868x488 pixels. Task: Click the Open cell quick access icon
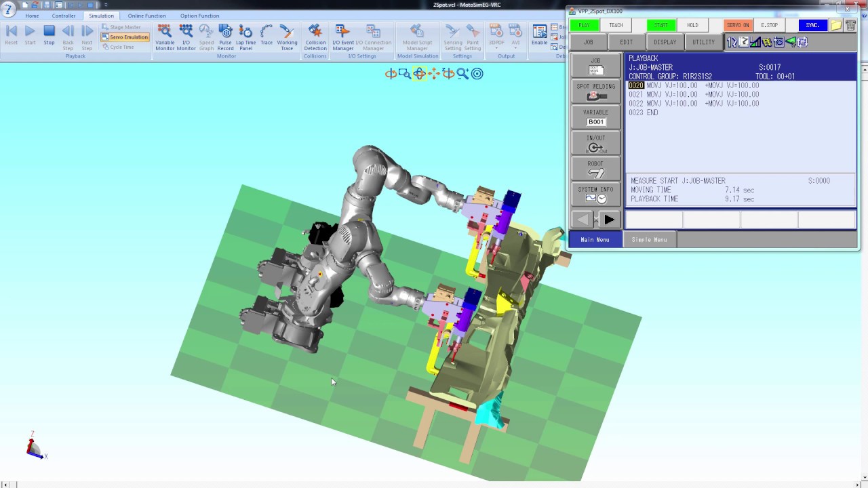point(35,5)
